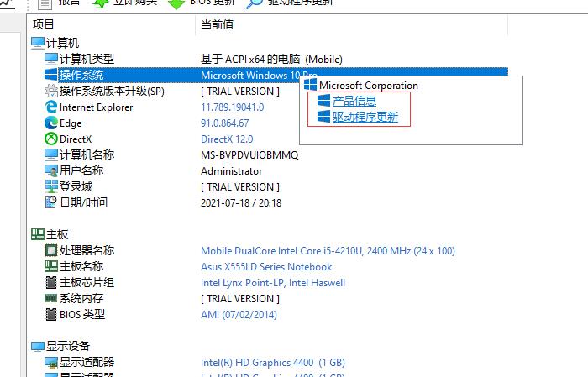This screenshot has width=588, height=377.
Task: Click the monitor icon beside 计算机 group
Action: tap(38, 43)
